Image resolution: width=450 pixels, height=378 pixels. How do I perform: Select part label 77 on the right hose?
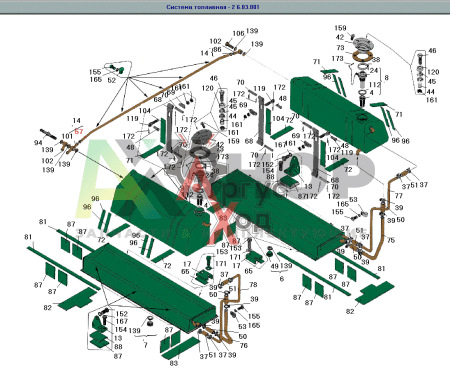point(399,195)
